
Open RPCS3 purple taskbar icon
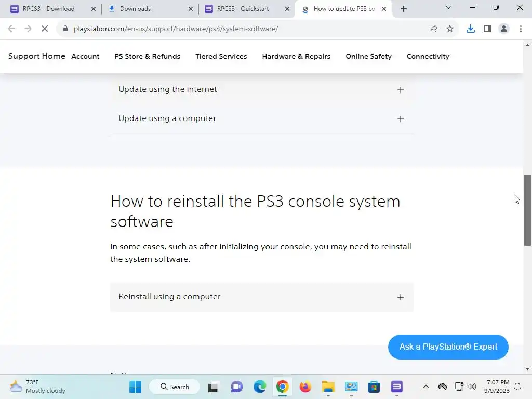[x=396, y=387]
